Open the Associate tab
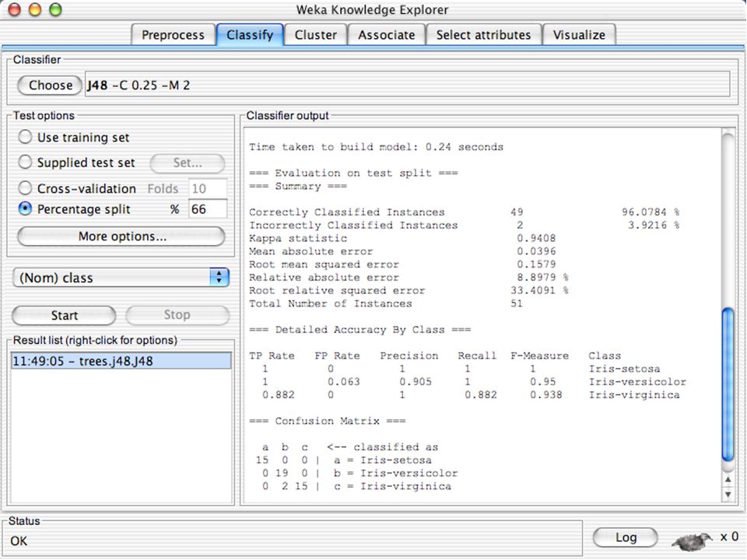This screenshot has width=747, height=560. pyautogui.click(x=387, y=35)
